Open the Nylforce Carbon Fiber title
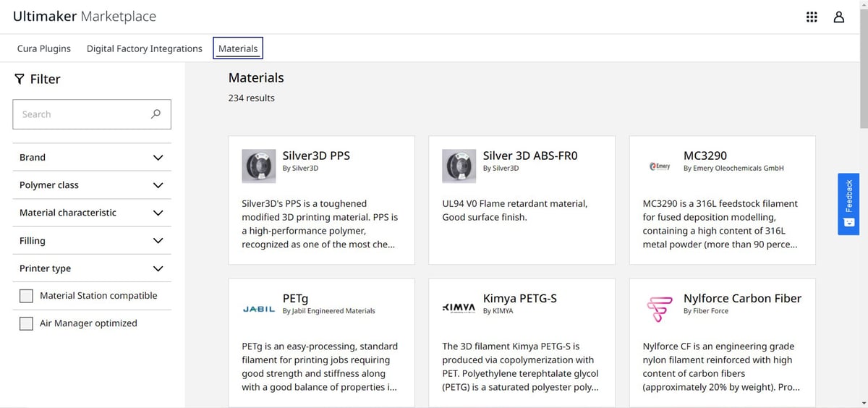Screen dimensions: 868x408 (x=742, y=298)
